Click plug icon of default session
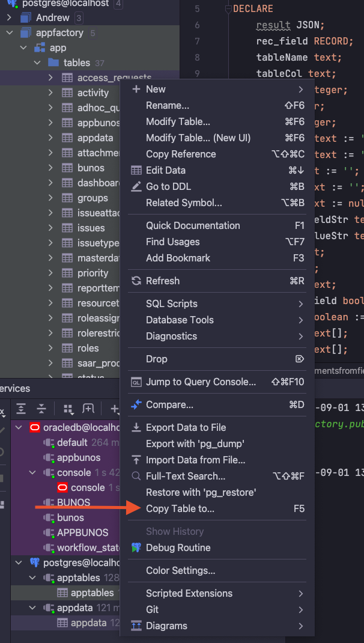 [49, 443]
